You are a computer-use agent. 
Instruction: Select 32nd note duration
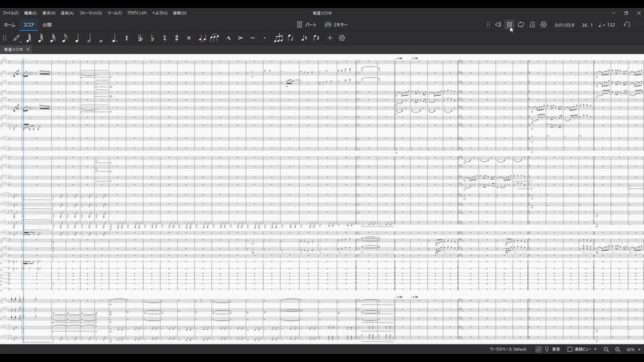coord(41,38)
